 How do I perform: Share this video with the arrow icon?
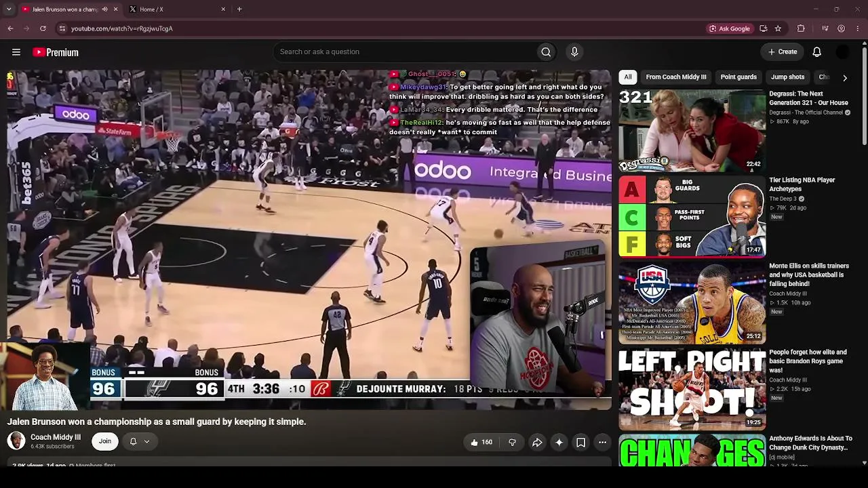coord(537,443)
